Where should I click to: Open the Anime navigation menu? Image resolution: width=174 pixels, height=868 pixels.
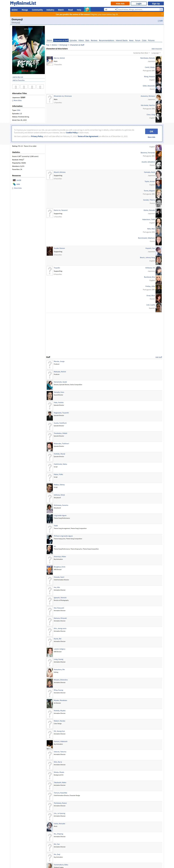(x=14, y=10)
